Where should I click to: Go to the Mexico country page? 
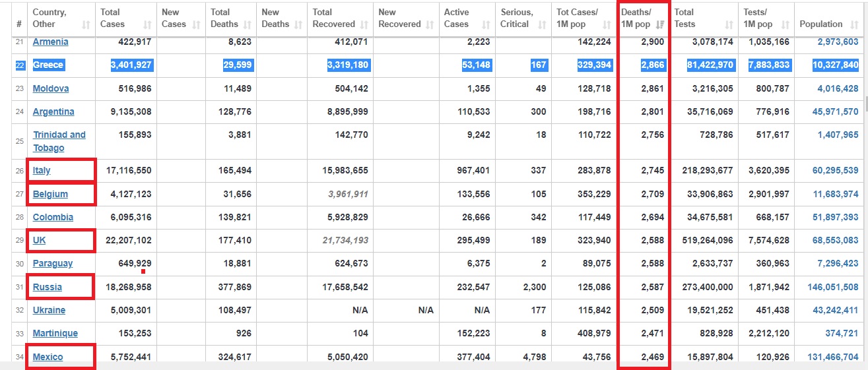pos(48,357)
